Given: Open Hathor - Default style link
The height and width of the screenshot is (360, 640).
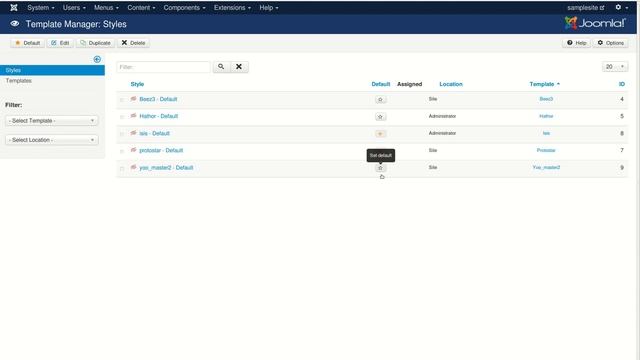Looking at the screenshot, I should 159,116.
